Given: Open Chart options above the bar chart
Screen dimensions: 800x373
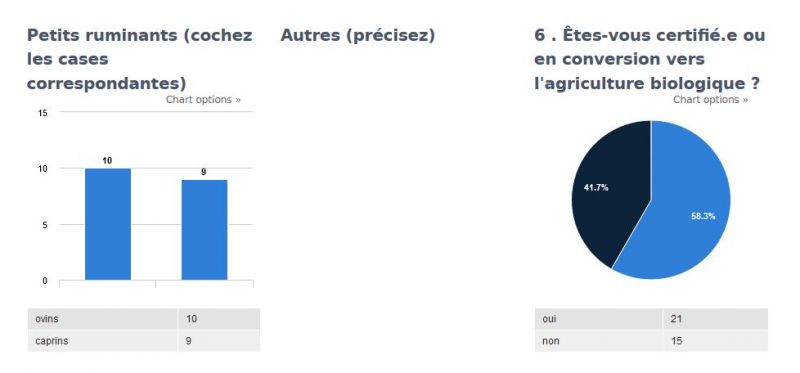Looking at the screenshot, I should click(203, 100).
